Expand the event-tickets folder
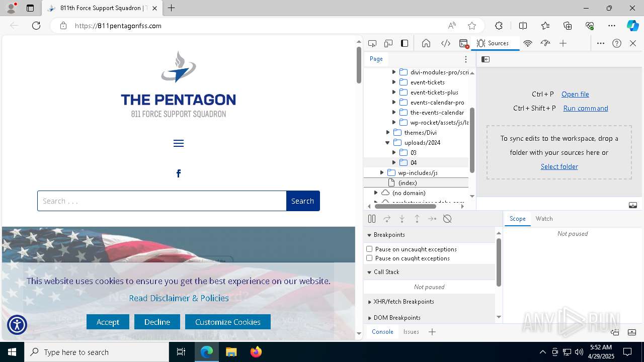 [x=394, y=82]
